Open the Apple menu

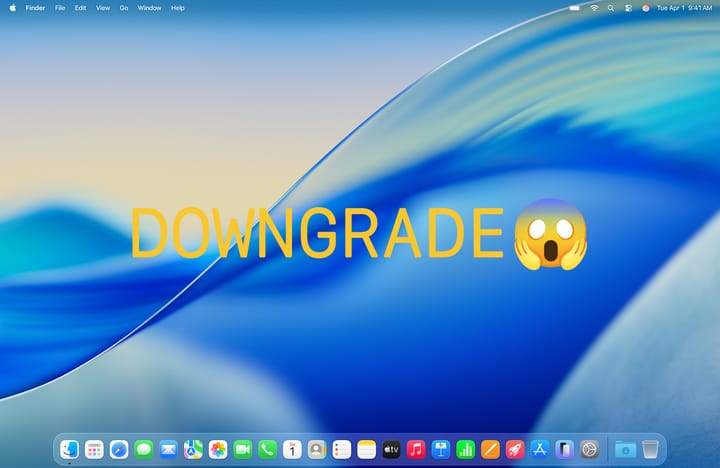coord(13,8)
